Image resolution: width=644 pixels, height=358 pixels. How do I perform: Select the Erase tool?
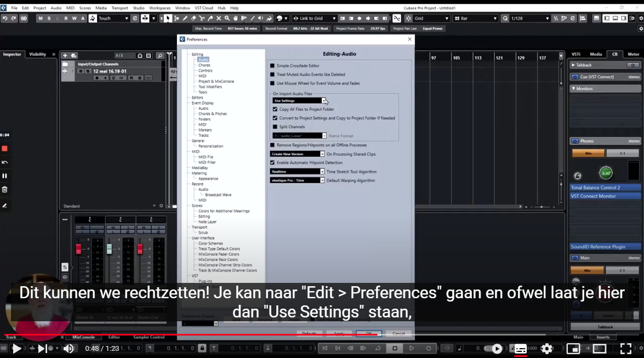(193, 18)
